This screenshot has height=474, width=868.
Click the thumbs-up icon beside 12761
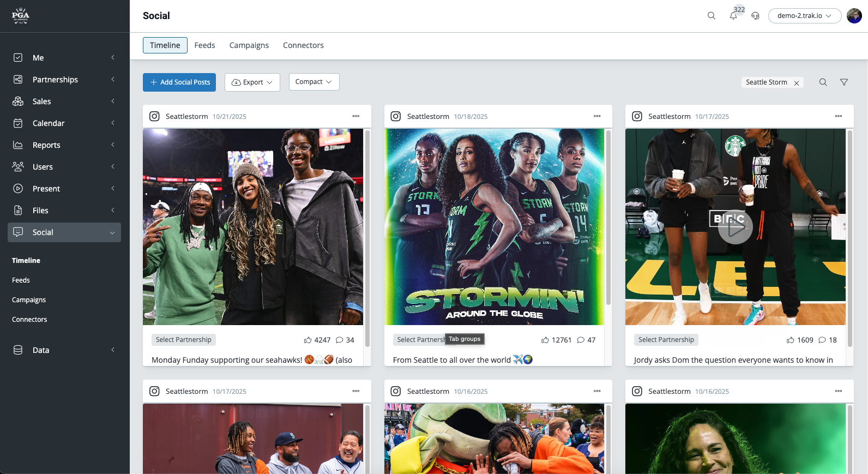(x=545, y=340)
